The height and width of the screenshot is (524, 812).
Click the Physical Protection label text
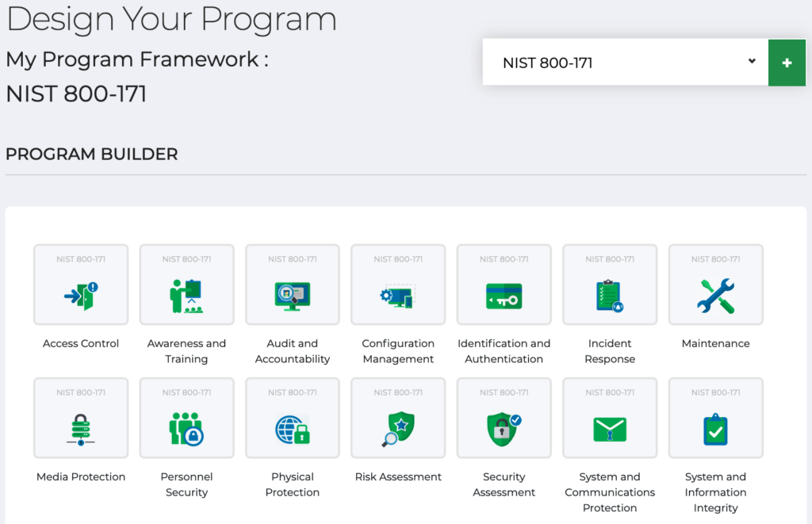(x=293, y=484)
